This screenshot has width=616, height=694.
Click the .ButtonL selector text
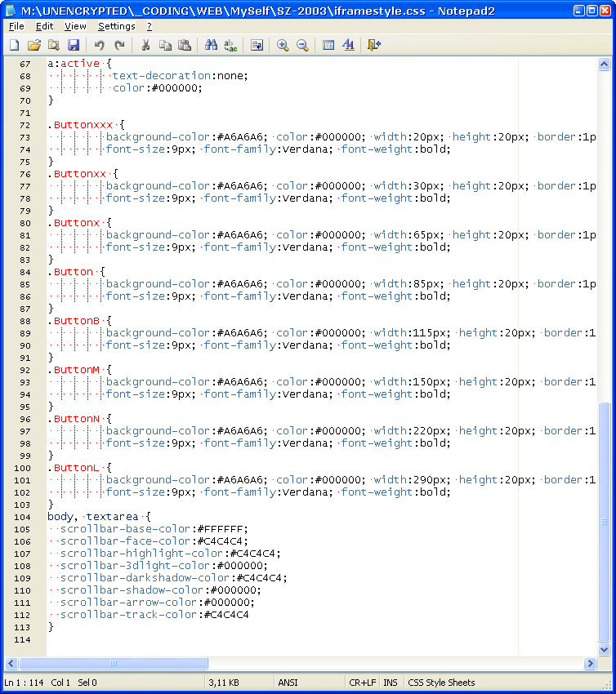coord(74,468)
